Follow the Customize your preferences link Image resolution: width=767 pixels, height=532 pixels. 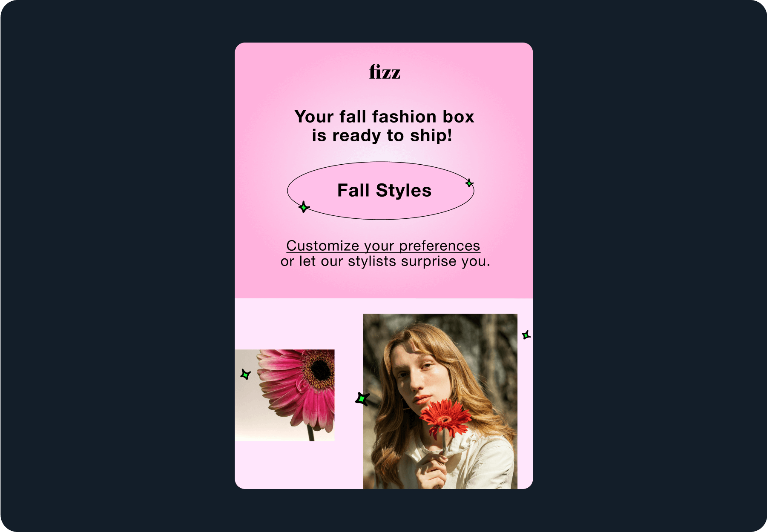pos(383,246)
